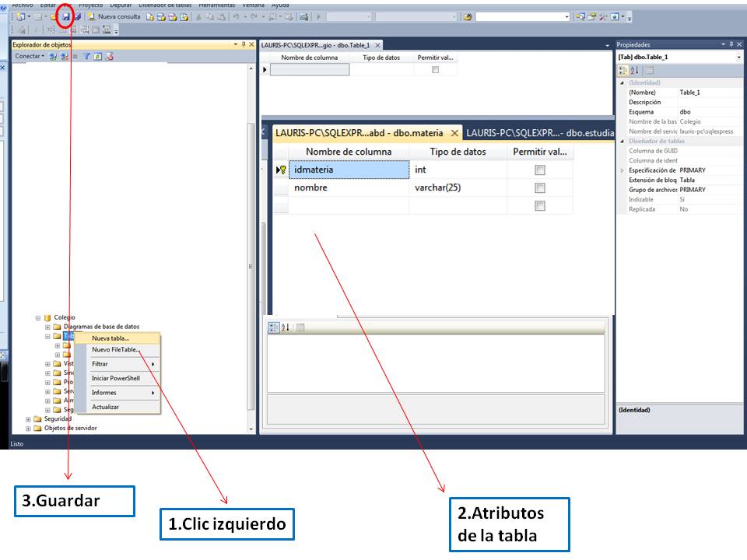Check Permitir val in the empty row
Screen dimensions: 747x560
(x=539, y=204)
